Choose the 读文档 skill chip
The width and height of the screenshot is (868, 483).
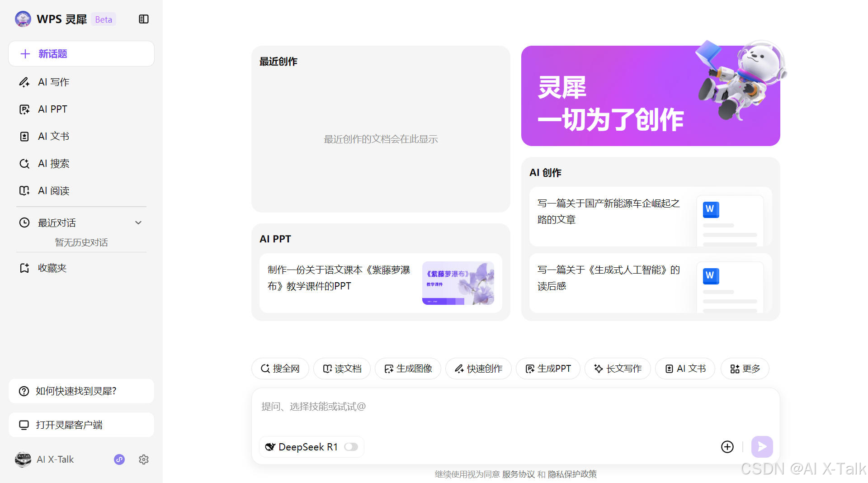(x=342, y=369)
